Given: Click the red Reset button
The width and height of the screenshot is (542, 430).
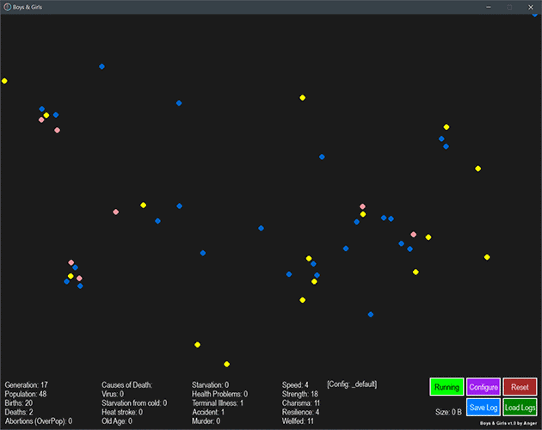Looking at the screenshot, I should (520, 387).
